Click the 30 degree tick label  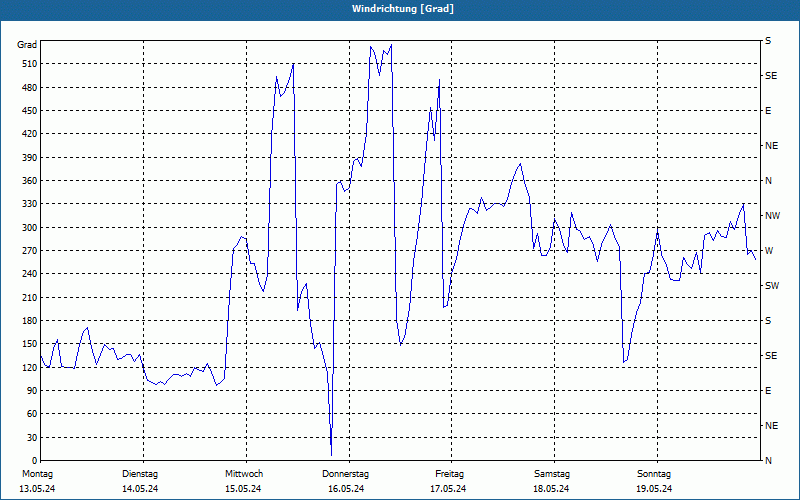(32, 437)
